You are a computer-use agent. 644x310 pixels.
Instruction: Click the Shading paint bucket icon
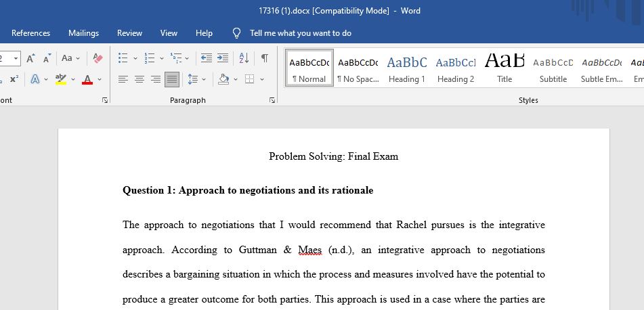223,79
